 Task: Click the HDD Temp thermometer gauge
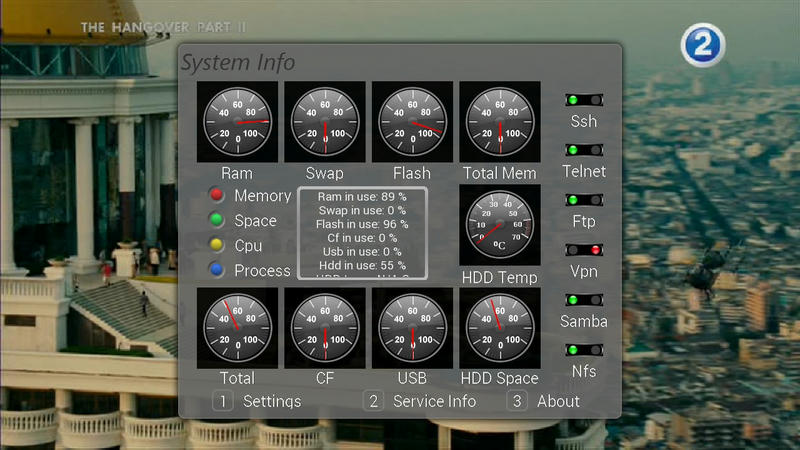(500, 224)
